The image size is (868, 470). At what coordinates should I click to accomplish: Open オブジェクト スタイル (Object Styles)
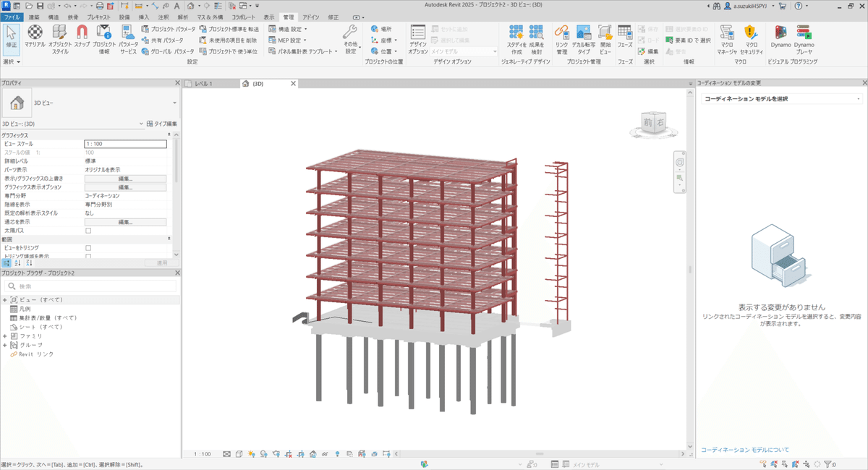click(60, 40)
